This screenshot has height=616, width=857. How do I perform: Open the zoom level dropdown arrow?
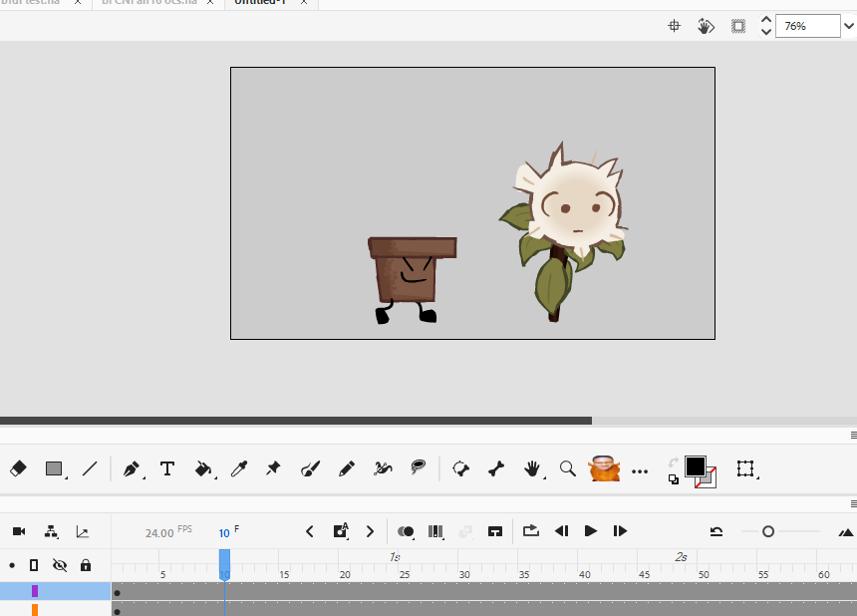(x=849, y=26)
